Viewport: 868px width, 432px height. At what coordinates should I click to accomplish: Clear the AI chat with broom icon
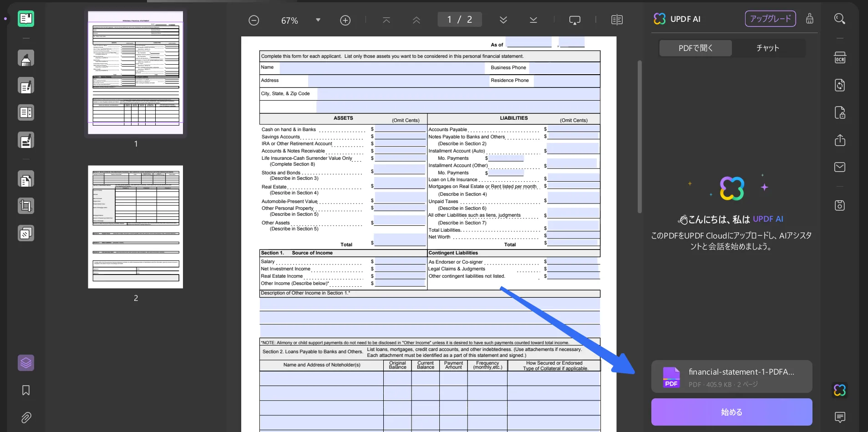[x=810, y=19]
